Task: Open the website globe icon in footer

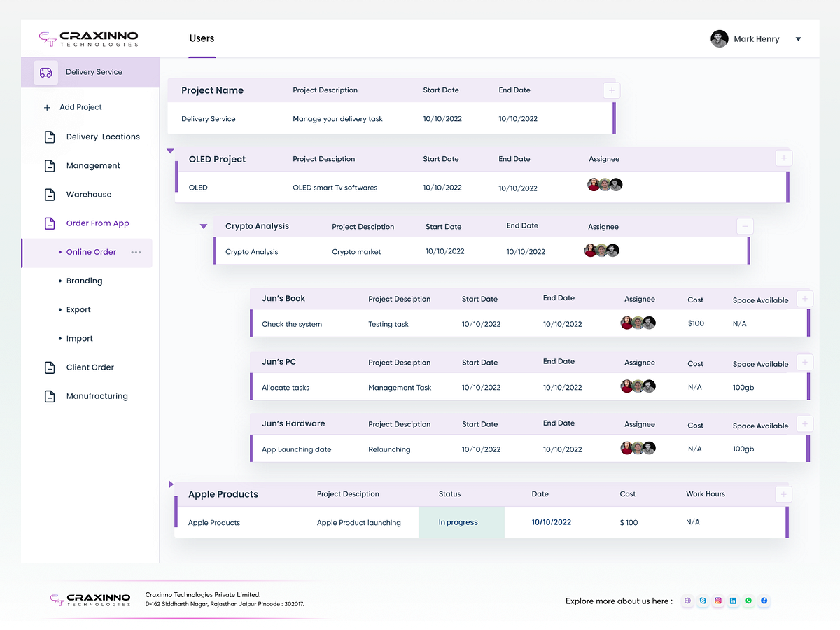Action: tap(687, 601)
